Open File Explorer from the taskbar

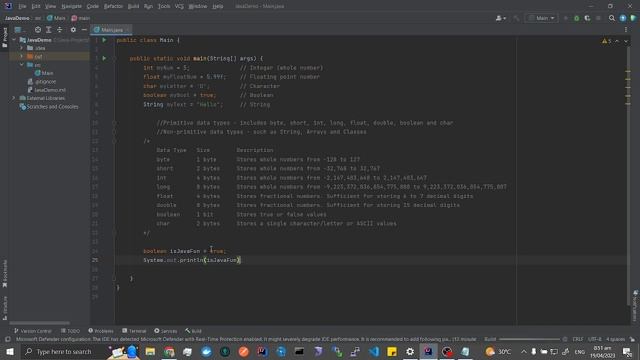[x=150, y=351]
